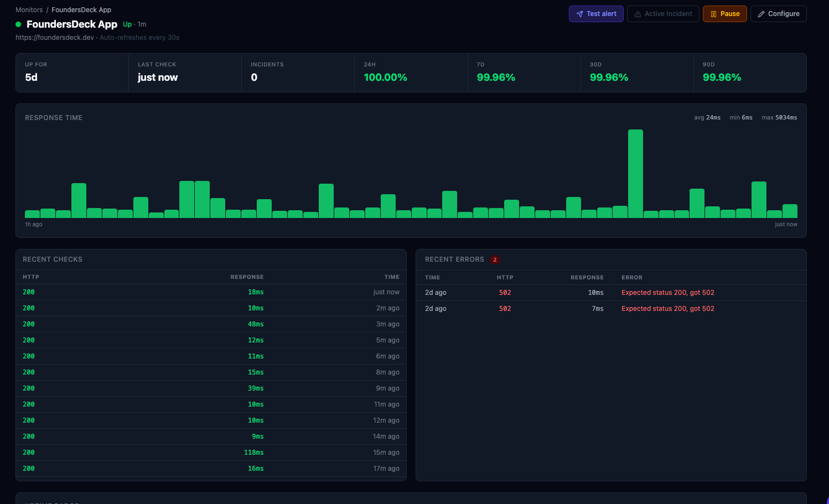Image resolution: width=829 pixels, height=504 pixels.
Task: Select the check row from 11m ago
Action: pyautogui.click(x=211, y=404)
